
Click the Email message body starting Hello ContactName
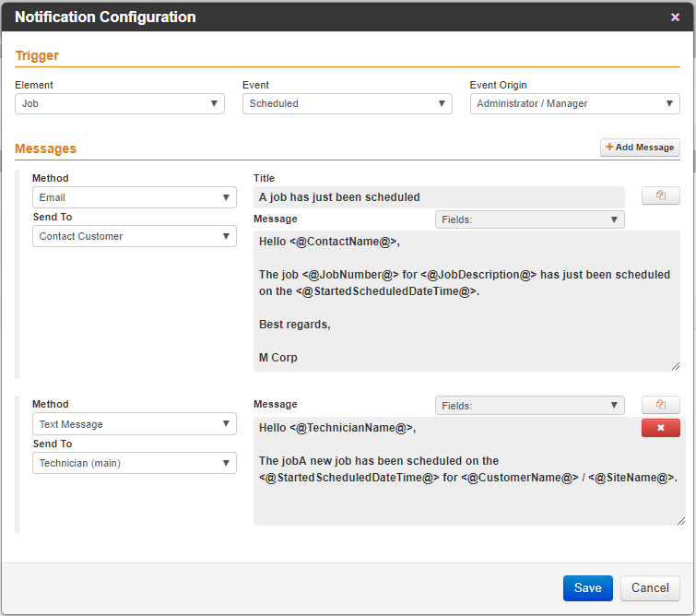pyautogui.click(x=466, y=301)
